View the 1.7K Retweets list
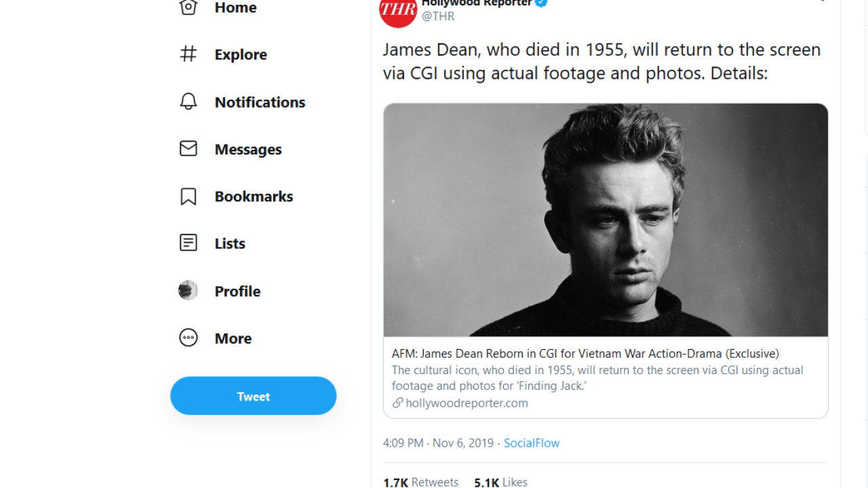Image resolution: width=868 pixels, height=488 pixels. (x=420, y=482)
